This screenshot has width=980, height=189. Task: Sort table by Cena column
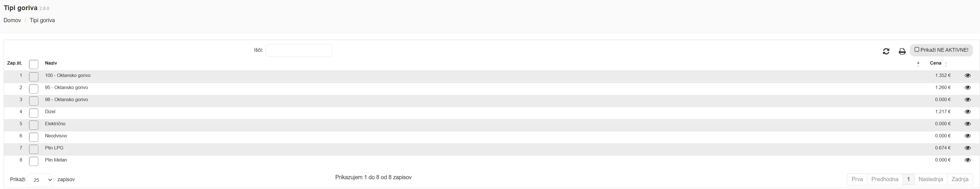click(x=935, y=63)
